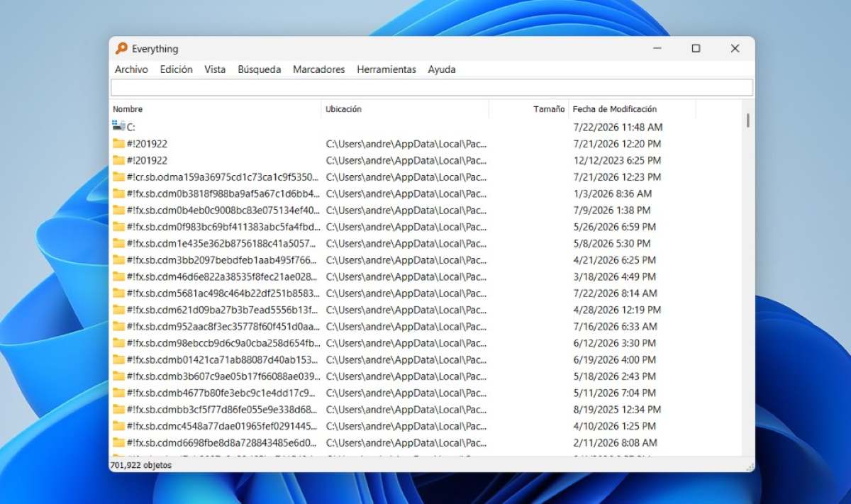851x504 pixels.
Task: Click folder icon beside cdm621d09ba27 entry
Action: point(118,310)
